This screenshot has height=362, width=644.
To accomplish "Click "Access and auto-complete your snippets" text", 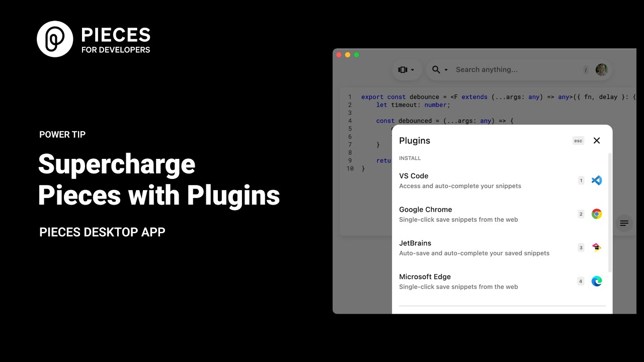I will pyautogui.click(x=460, y=186).
